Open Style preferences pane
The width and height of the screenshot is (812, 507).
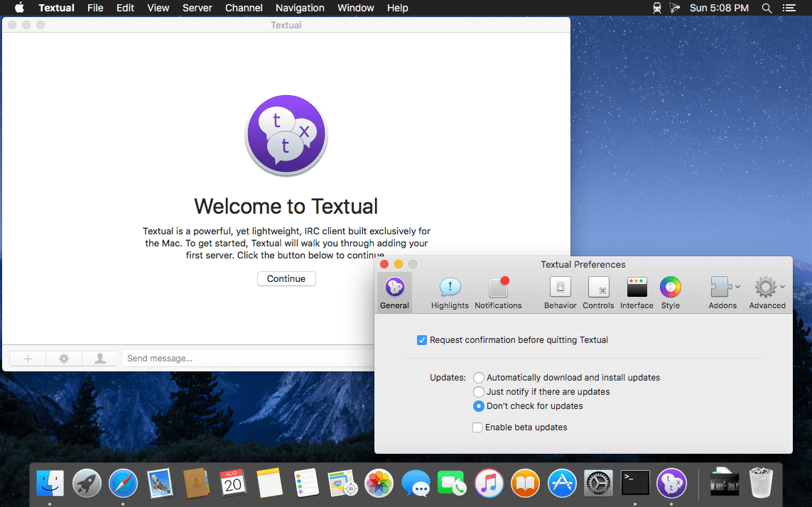point(670,293)
